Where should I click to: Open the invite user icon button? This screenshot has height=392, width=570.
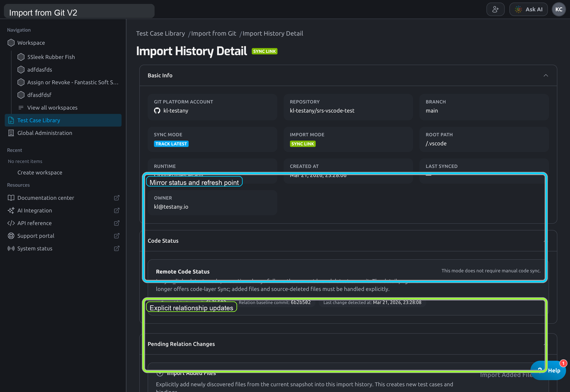495,9
